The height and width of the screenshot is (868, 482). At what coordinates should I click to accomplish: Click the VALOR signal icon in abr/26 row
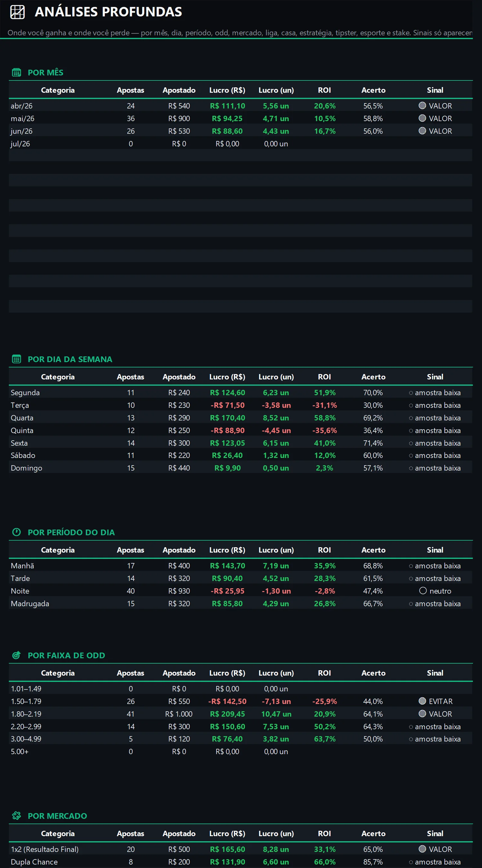422,106
